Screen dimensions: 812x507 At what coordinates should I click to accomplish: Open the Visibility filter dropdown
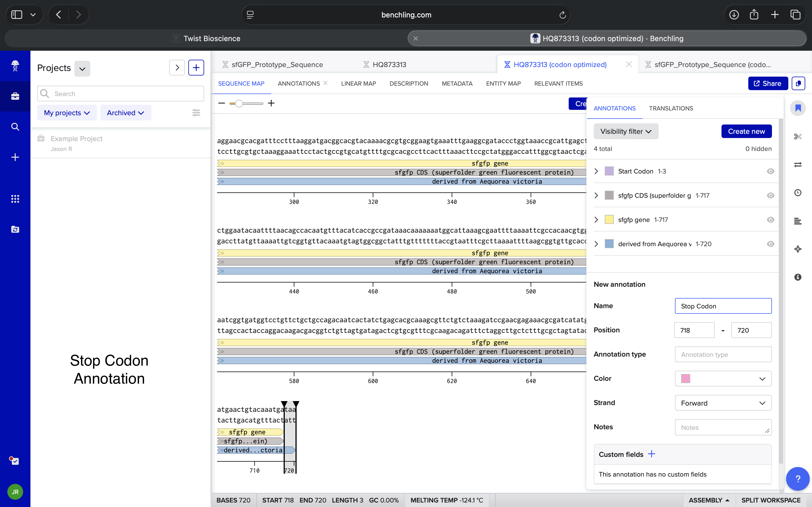point(626,132)
